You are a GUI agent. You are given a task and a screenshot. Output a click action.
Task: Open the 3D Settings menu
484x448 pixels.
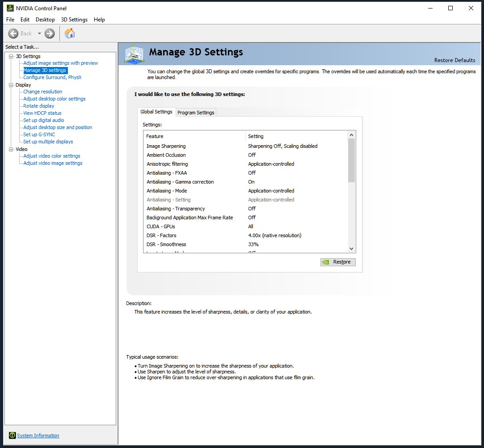point(74,20)
